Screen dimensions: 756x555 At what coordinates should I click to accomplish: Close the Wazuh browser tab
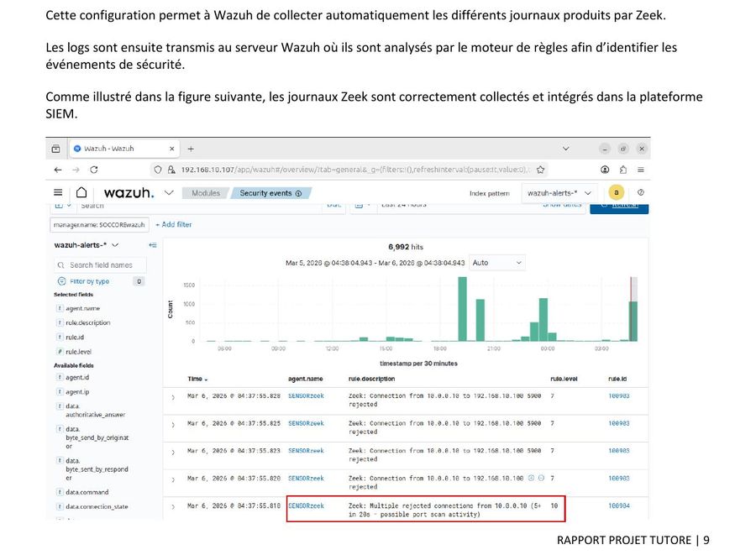(x=171, y=149)
